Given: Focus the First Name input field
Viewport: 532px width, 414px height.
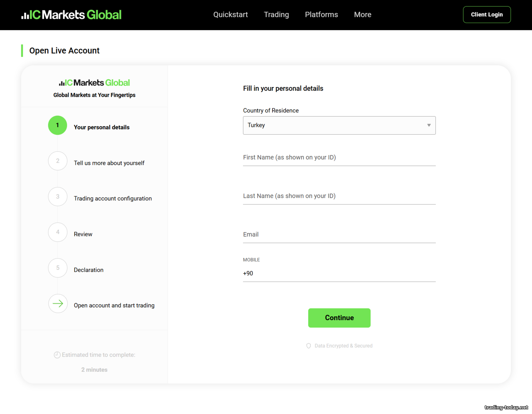Looking at the screenshot, I should tap(339, 158).
